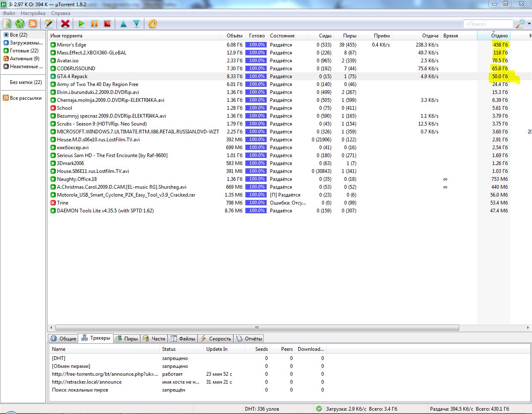Screen dimensions: 532x414
Task: Select COD6RUSSOUND torrent row
Action: [290, 69]
